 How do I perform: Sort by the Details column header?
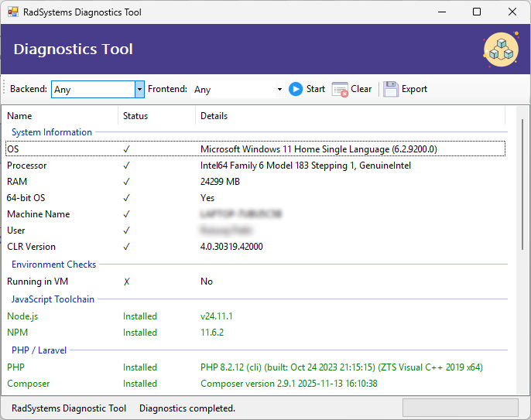coord(350,116)
